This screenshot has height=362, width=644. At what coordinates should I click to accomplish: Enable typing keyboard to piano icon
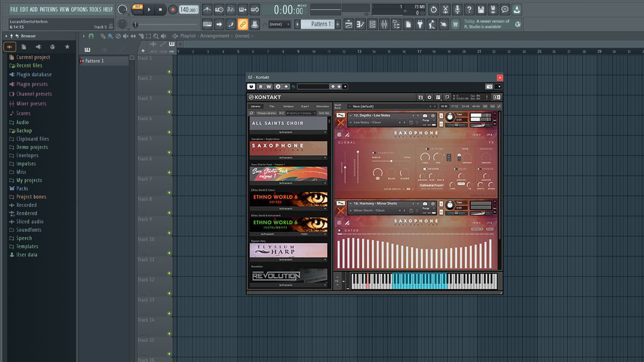[x=207, y=24]
